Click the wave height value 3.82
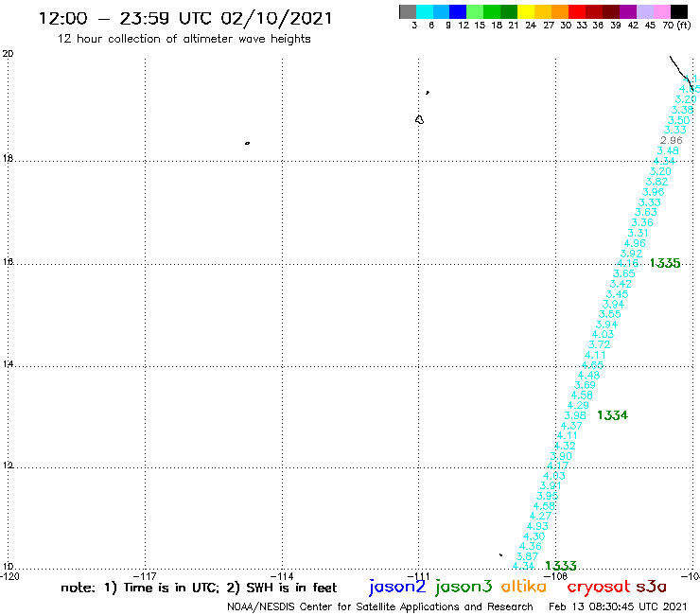This screenshot has width=700, height=615. [x=656, y=182]
